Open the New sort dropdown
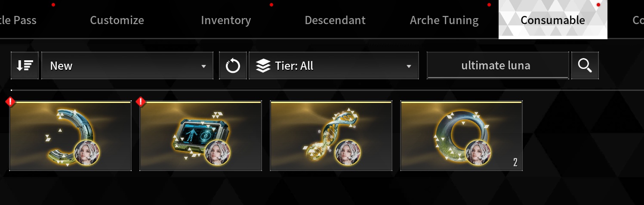Image resolution: width=644 pixels, height=205 pixels. click(x=127, y=66)
